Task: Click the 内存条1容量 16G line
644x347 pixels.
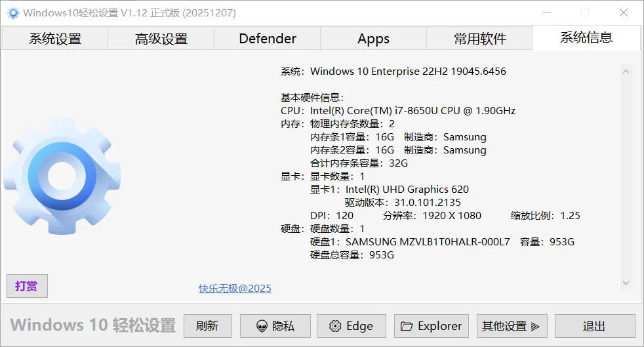Action: pyautogui.click(x=398, y=137)
